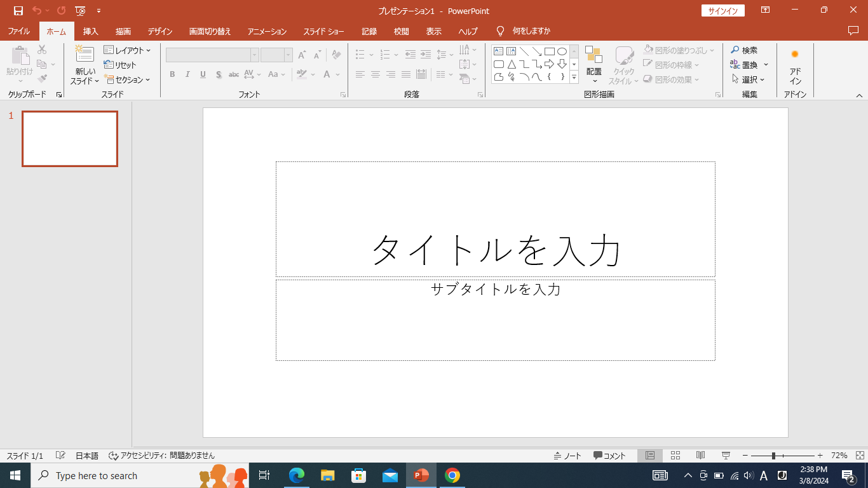Open Ribbon Display Options icon

click(x=766, y=10)
